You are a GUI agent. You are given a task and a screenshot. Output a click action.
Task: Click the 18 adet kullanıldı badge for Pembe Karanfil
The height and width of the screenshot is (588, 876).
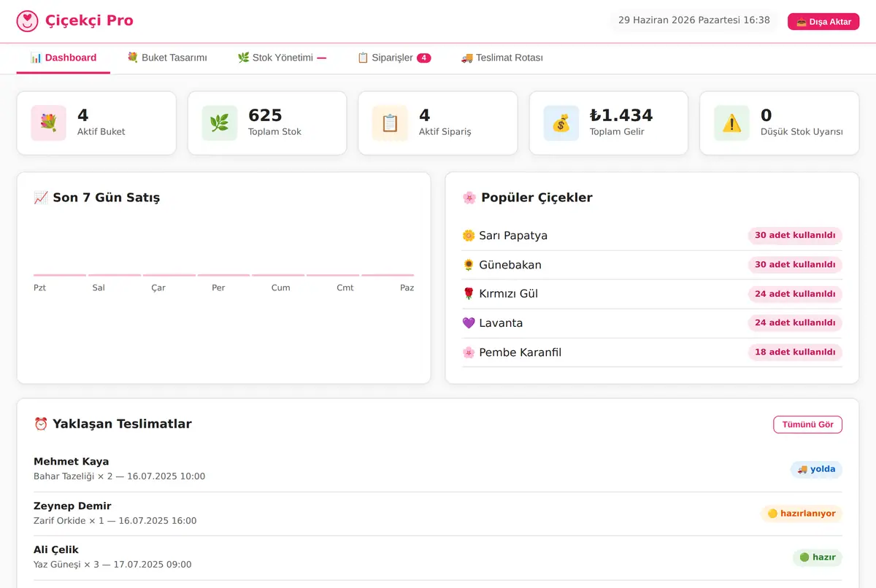click(x=795, y=352)
